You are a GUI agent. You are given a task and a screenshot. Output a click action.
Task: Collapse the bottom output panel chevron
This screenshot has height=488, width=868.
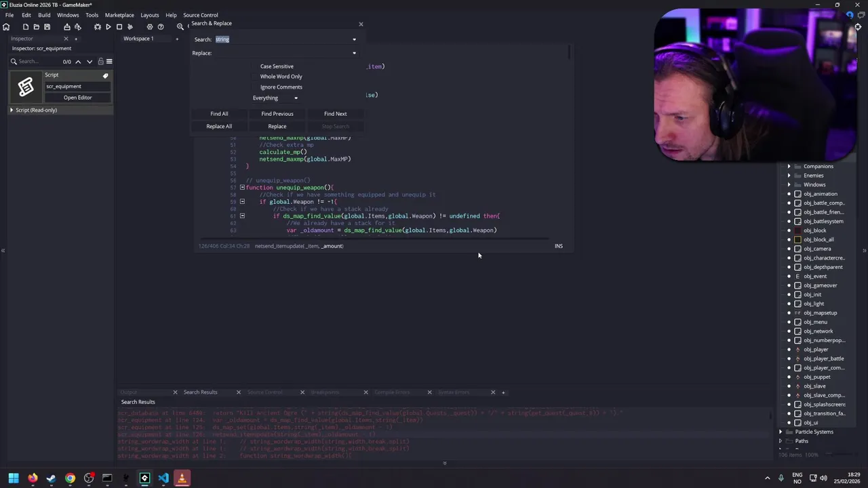click(x=444, y=464)
